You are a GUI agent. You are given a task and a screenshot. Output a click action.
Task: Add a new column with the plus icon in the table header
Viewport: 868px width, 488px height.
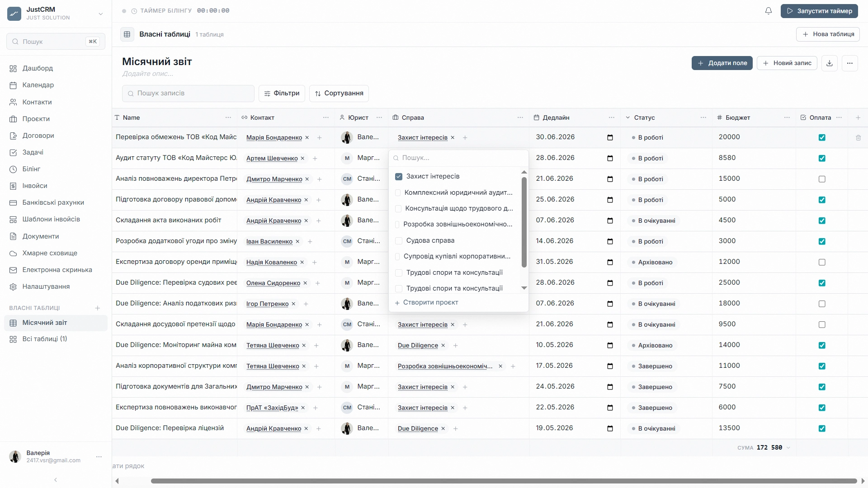point(858,117)
